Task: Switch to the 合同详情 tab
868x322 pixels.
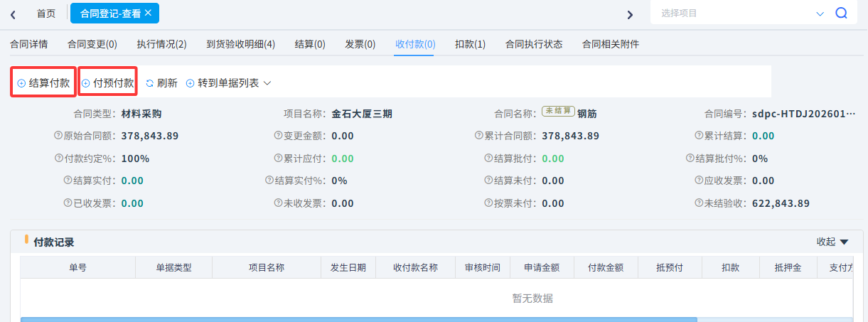Action: coord(29,44)
